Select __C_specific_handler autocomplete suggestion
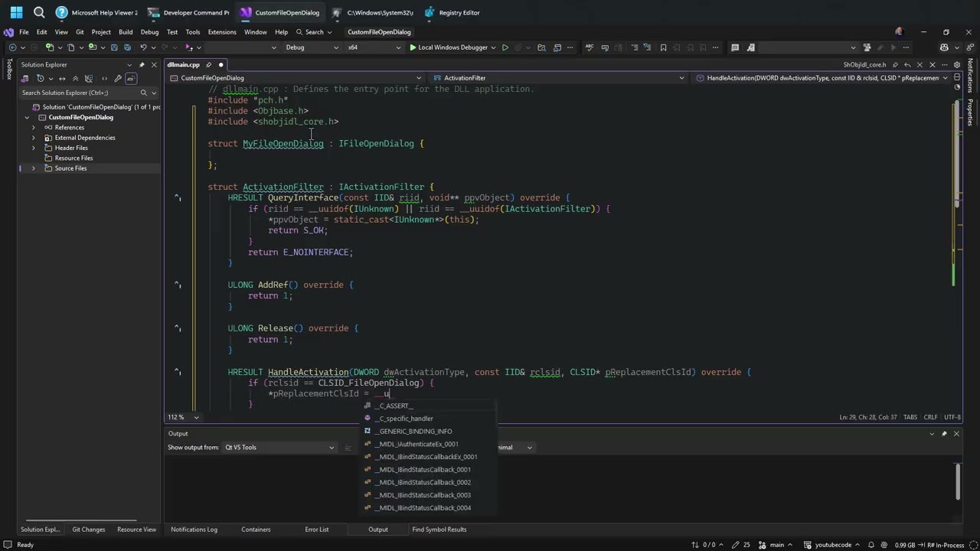980x551 pixels. 403,419
